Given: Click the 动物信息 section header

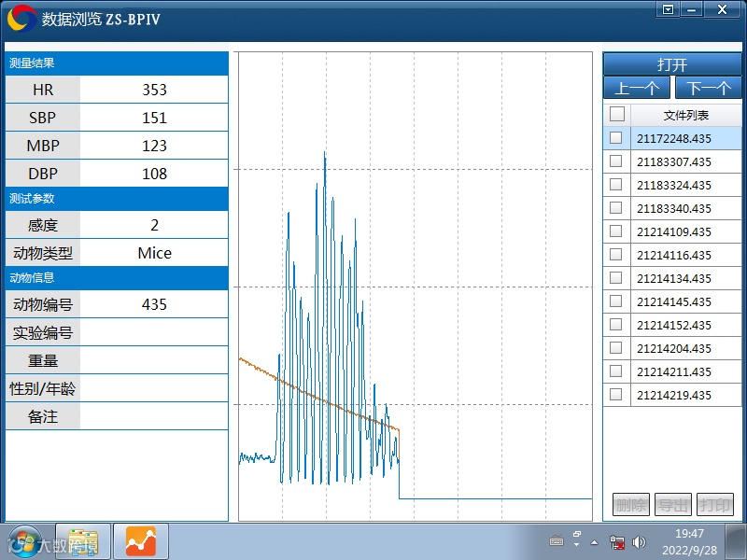Looking at the screenshot, I should (117, 277).
